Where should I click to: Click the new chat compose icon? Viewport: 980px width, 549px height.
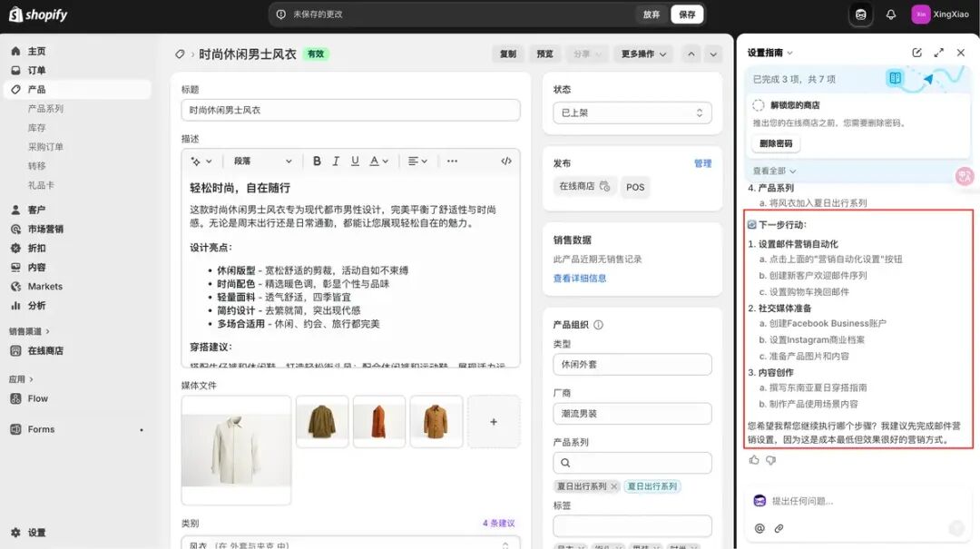916,53
